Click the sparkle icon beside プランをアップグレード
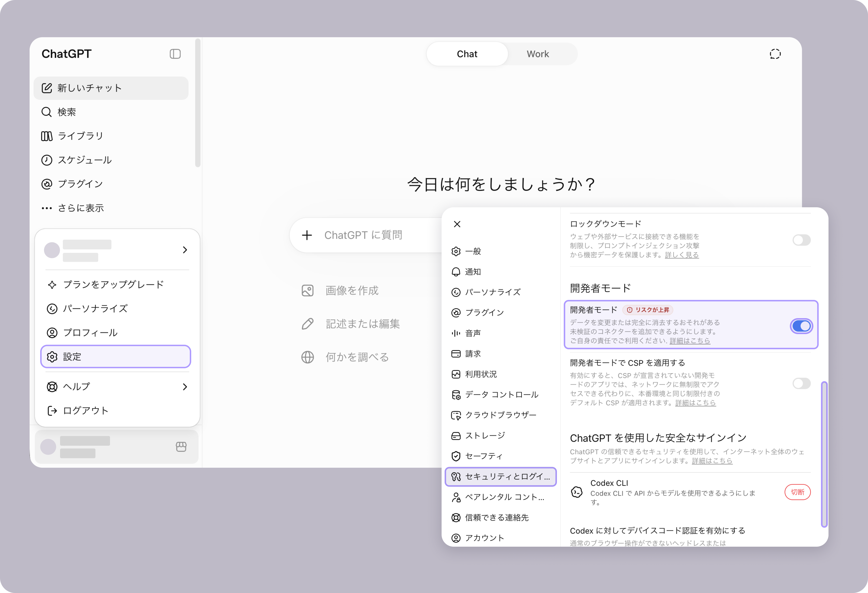 tap(52, 284)
